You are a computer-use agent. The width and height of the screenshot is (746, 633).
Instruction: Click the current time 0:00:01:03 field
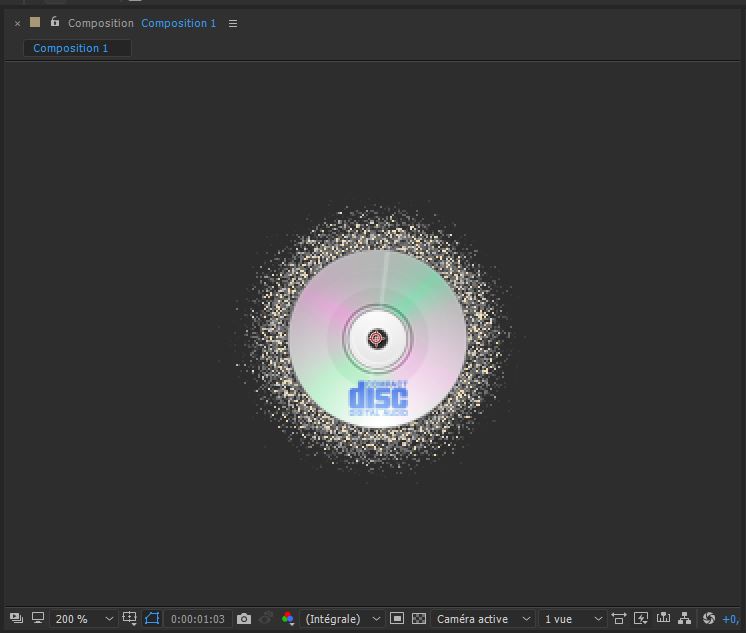click(197, 619)
